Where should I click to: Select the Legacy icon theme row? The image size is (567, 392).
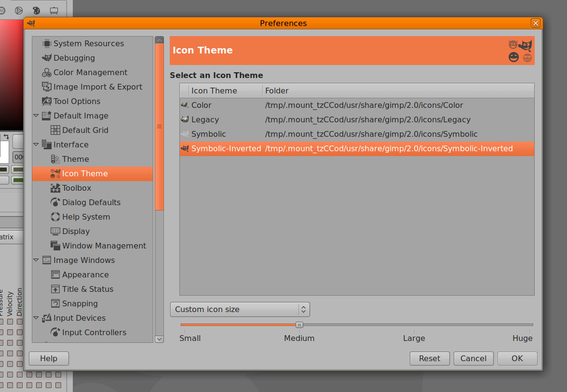click(357, 119)
